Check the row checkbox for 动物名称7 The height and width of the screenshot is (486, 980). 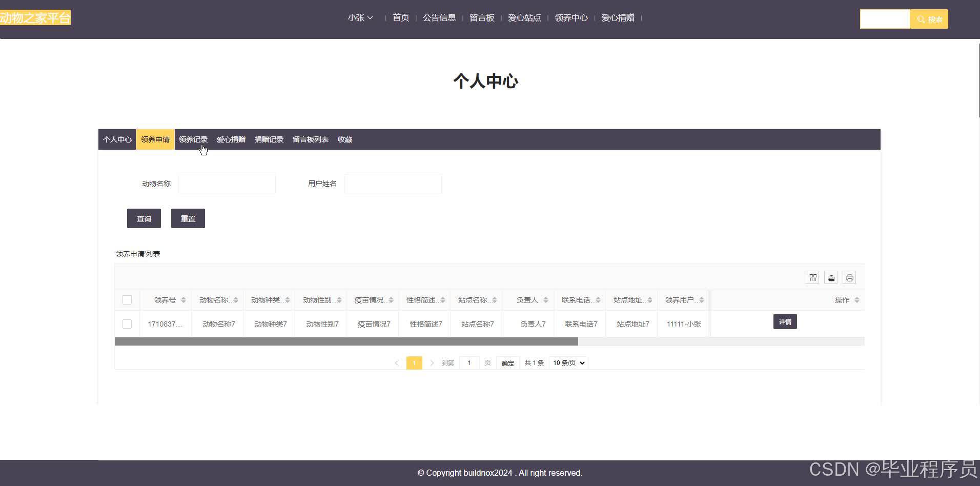[127, 324]
